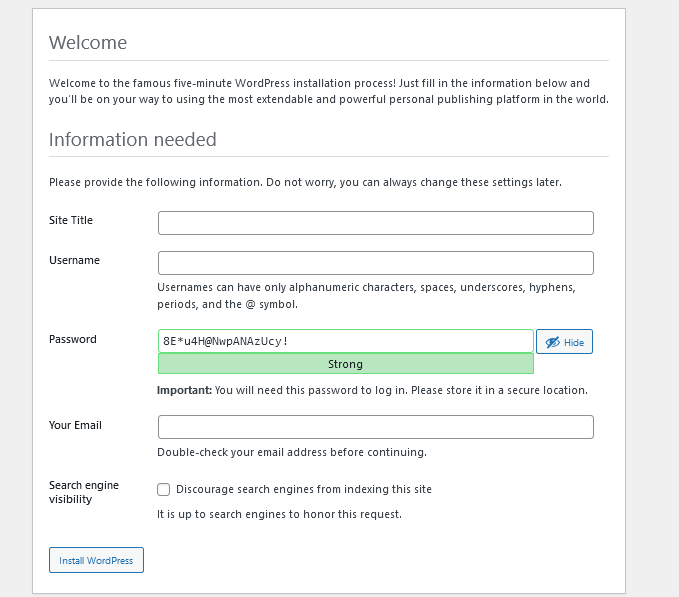Click the Site Title label
This screenshot has height=597, width=679.
pos(71,220)
